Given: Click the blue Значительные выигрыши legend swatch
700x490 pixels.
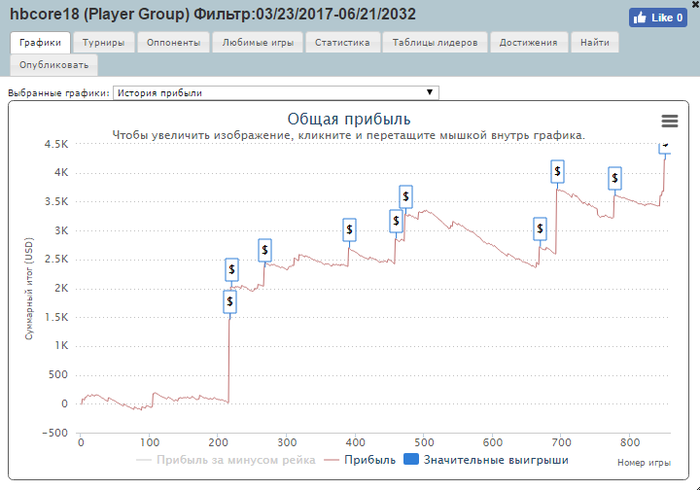Looking at the screenshot, I should coord(411,459).
